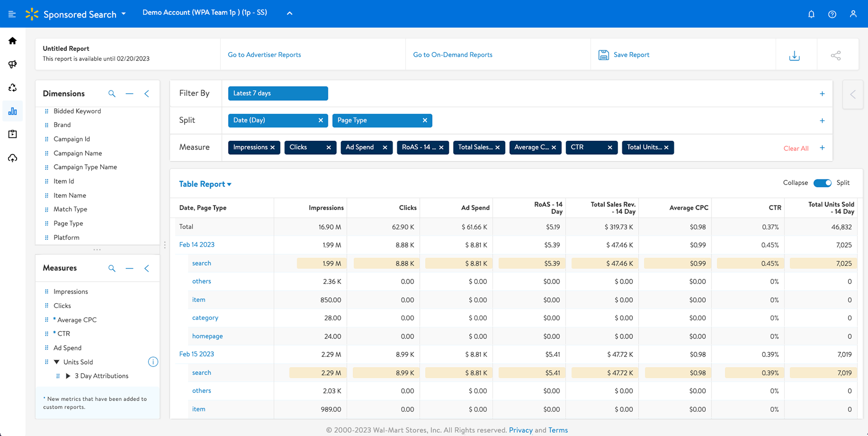The width and height of the screenshot is (868, 436).
Task: Open the hamburger navigation menu
Action: [12, 14]
